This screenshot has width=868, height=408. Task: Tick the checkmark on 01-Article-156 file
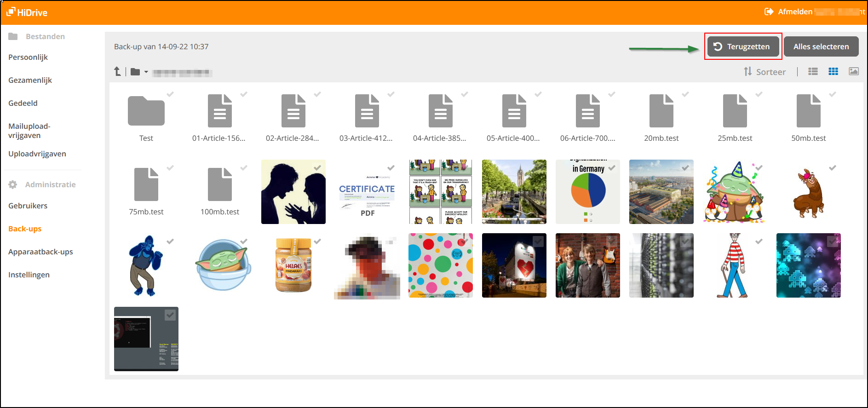coord(244,94)
